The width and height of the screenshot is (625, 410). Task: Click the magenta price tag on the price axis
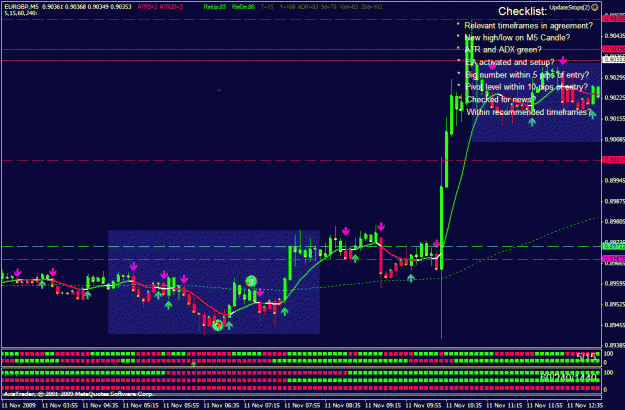click(x=614, y=259)
